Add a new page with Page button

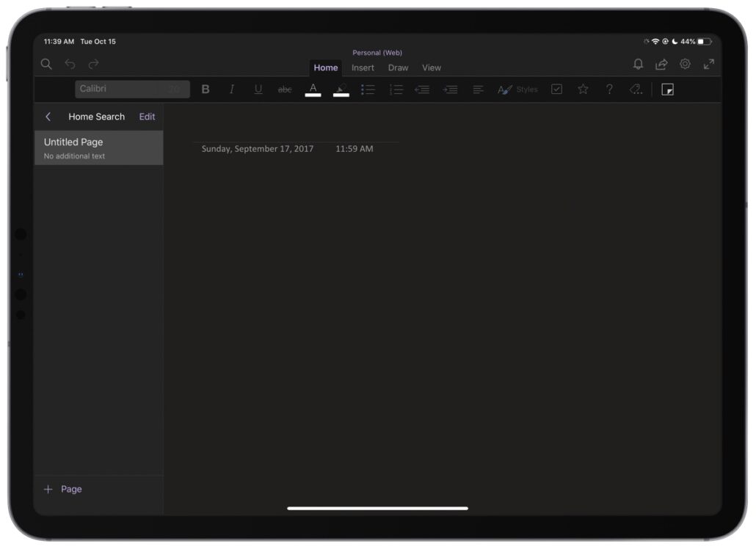click(62, 489)
